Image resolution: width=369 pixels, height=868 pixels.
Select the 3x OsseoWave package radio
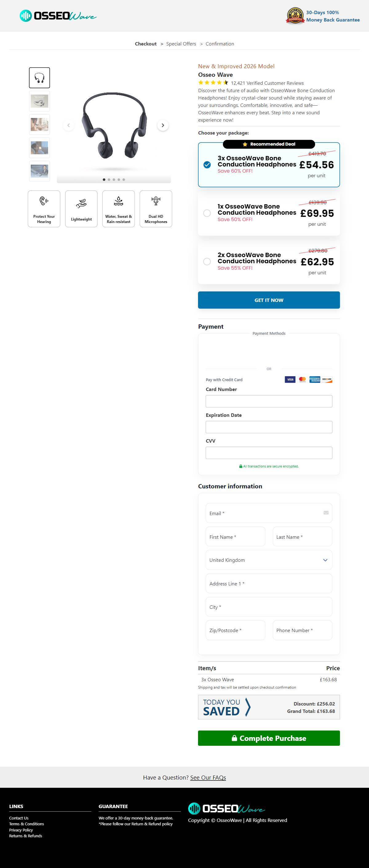click(x=207, y=164)
